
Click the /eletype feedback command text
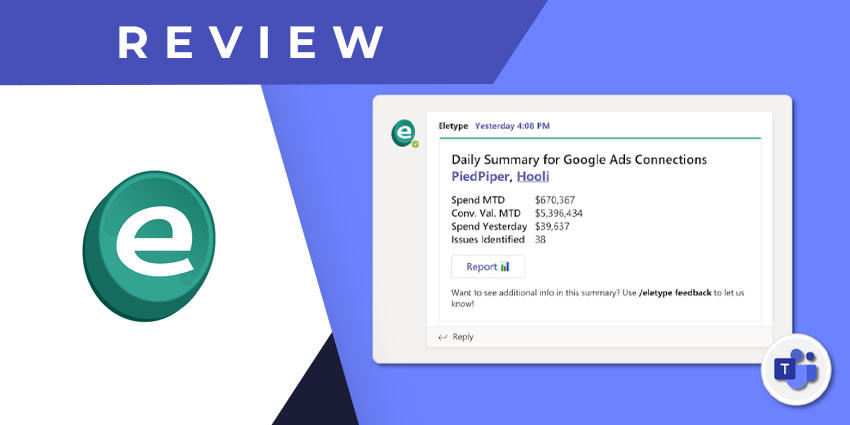click(x=677, y=292)
